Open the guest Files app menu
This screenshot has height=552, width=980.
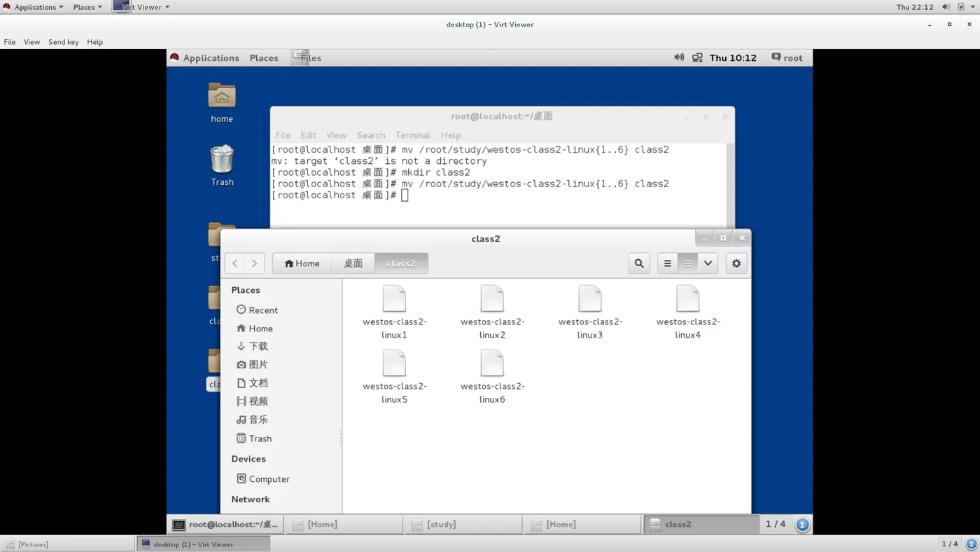[307, 58]
